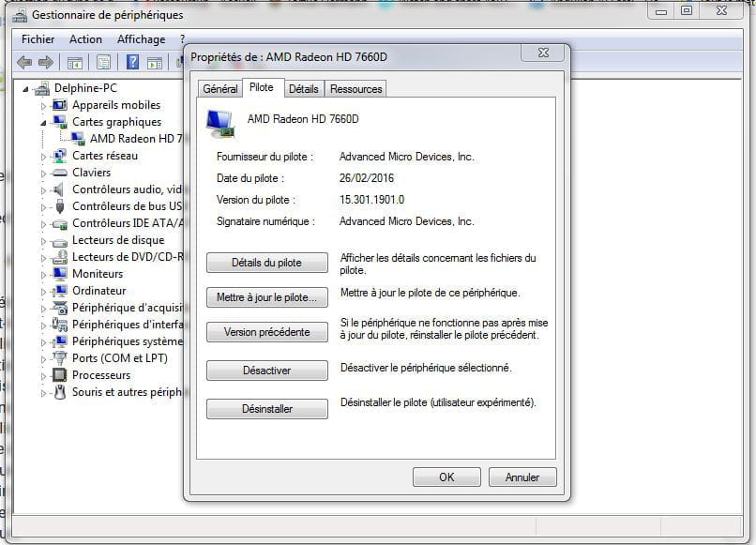This screenshot has height=545, width=756.
Task: Confirm with the OK button
Action: 446,477
